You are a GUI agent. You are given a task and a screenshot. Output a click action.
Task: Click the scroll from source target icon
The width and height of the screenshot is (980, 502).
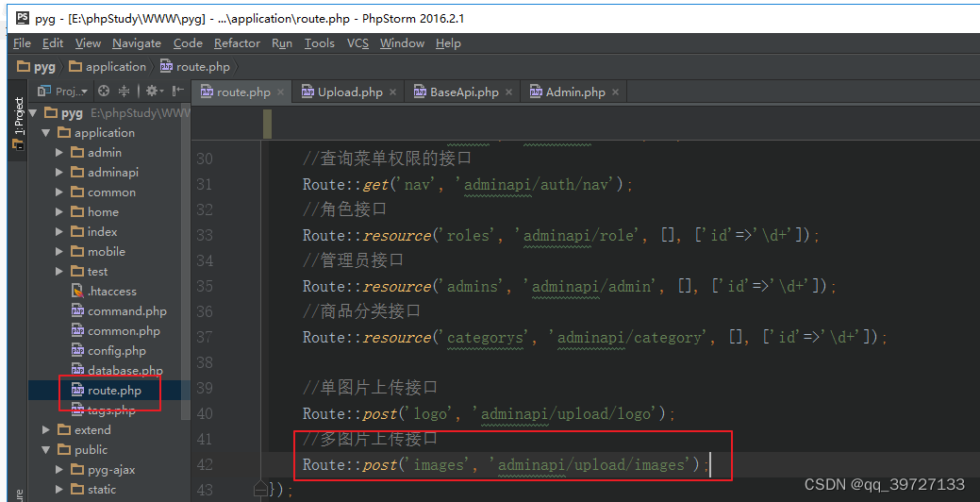[x=104, y=92]
